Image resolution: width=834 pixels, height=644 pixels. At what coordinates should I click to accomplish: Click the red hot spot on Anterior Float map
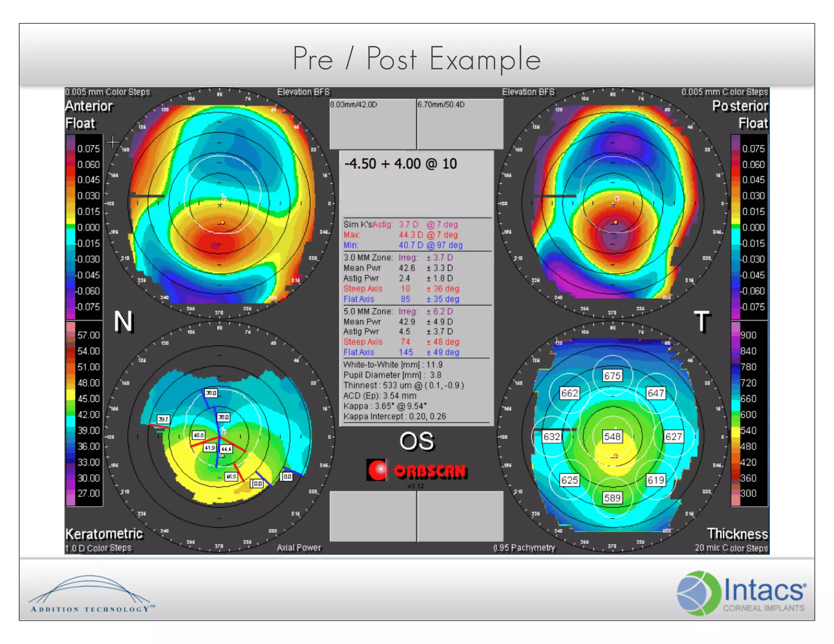click(215, 245)
